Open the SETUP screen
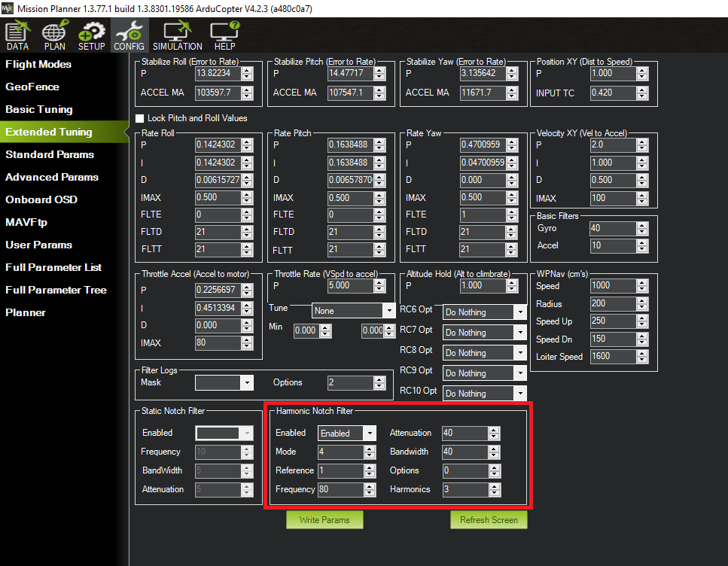 pos(91,35)
